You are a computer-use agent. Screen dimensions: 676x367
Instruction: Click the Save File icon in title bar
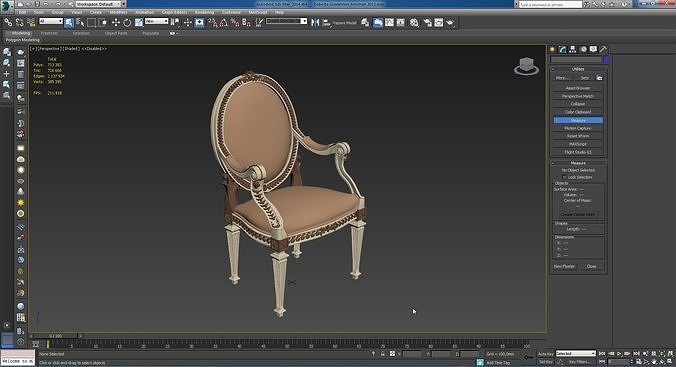[x=38, y=4]
